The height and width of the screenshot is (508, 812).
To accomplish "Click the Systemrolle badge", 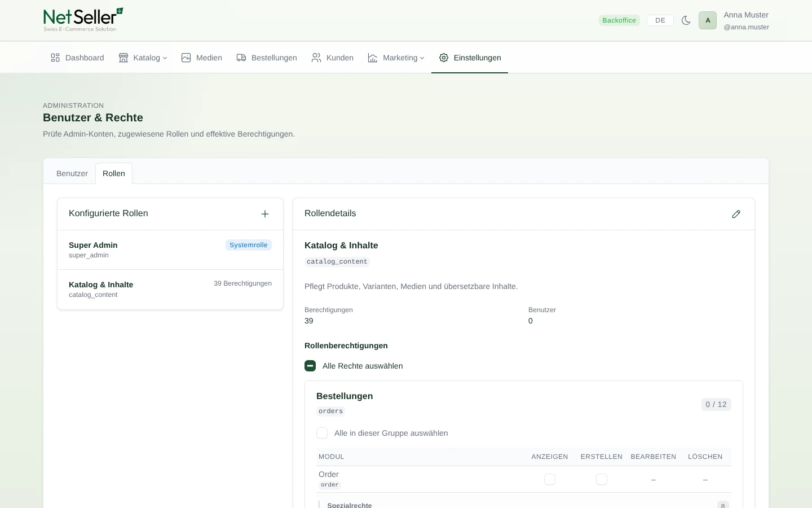I will 249,245.
